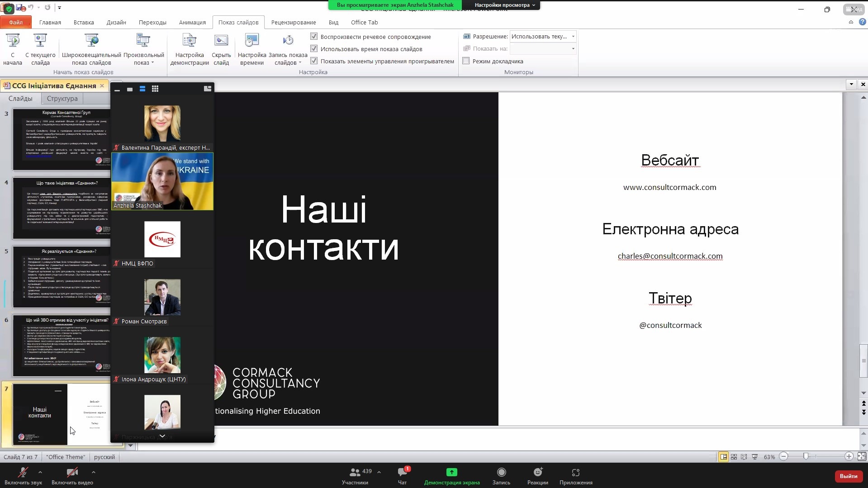Expand the Разрешение resolution dropdown

pos(573,37)
